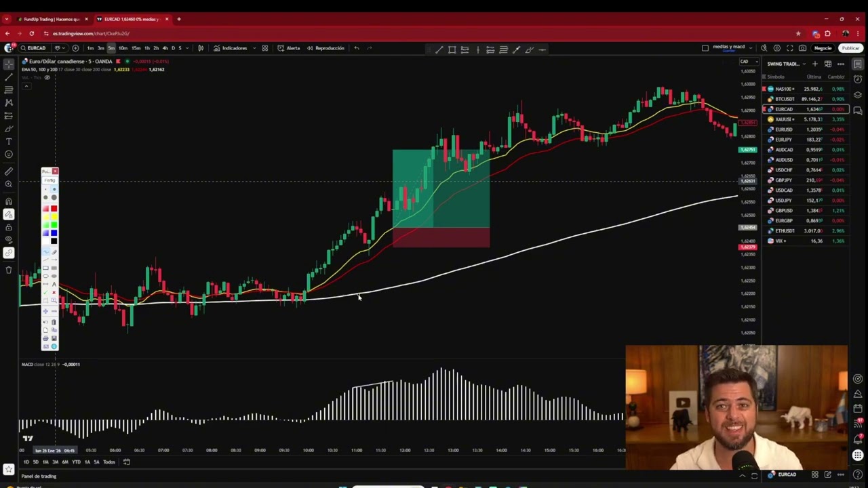Toggle lock all drawings

click(x=9, y=227)
